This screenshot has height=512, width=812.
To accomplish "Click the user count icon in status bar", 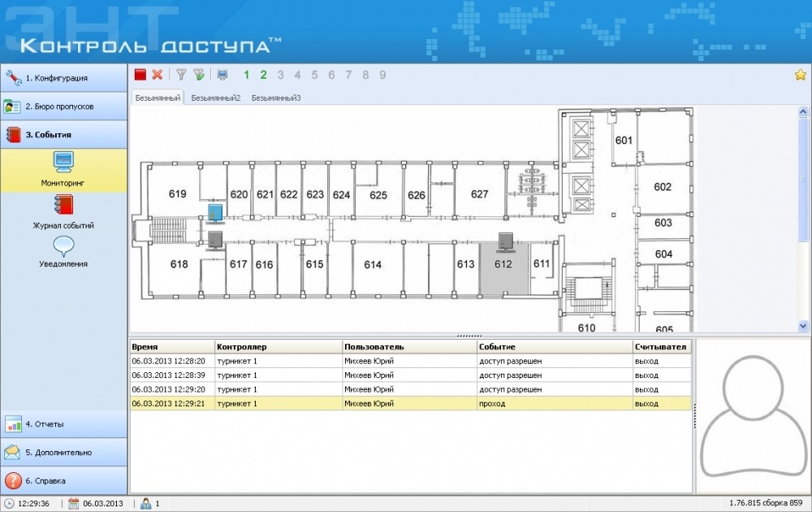I will [x=145, y=503].
